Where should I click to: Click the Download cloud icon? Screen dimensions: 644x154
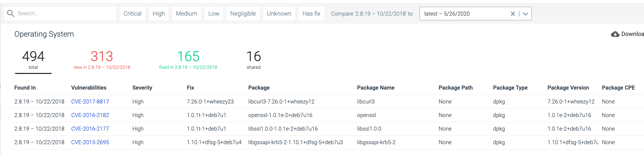pos(615,34)
